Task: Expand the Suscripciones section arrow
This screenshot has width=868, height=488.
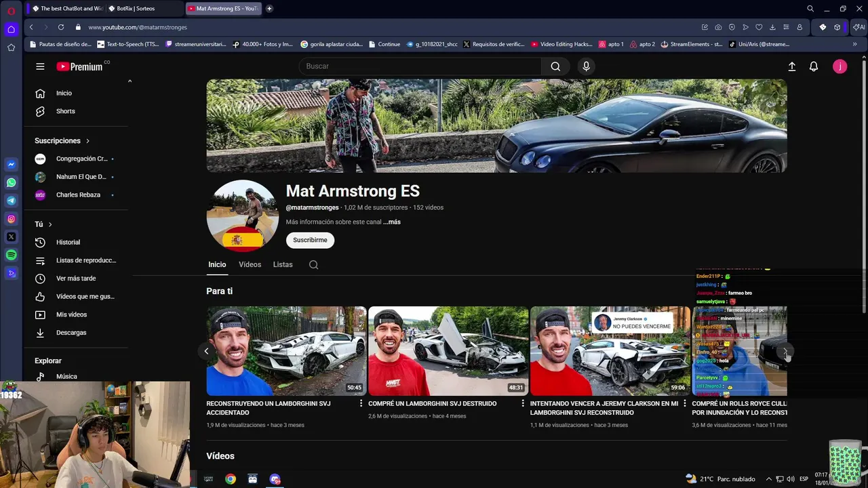Action: point(87,141)
